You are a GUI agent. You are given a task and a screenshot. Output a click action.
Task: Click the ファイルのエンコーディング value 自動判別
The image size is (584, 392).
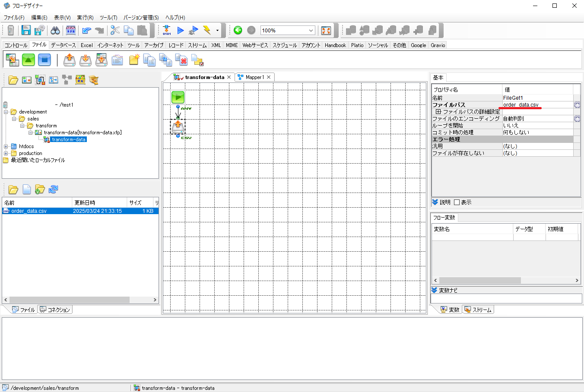point(537,119)
